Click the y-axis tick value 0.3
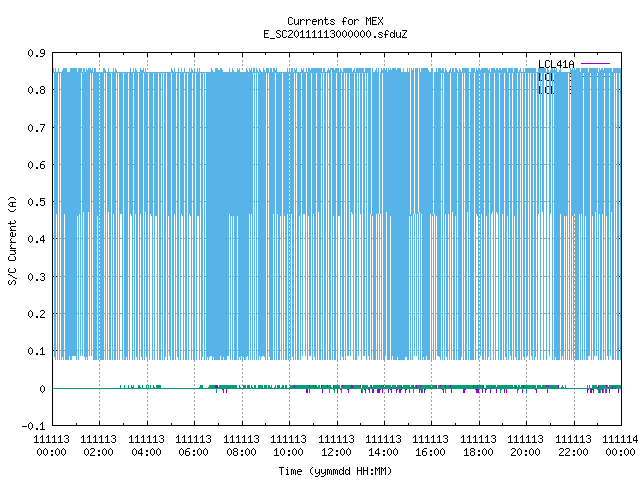This screenshot has height=480, width=640. [37, 277]
